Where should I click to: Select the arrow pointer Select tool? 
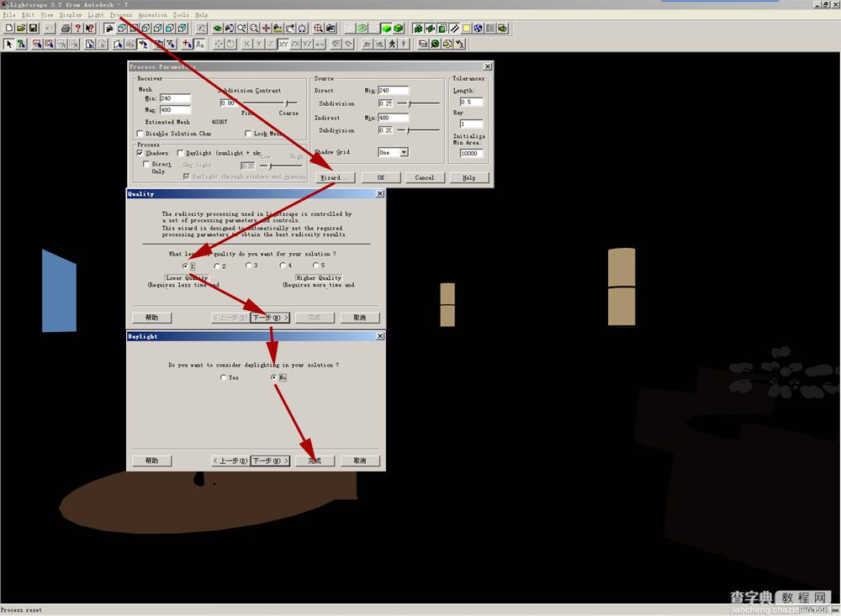click(x=9, y=44)
